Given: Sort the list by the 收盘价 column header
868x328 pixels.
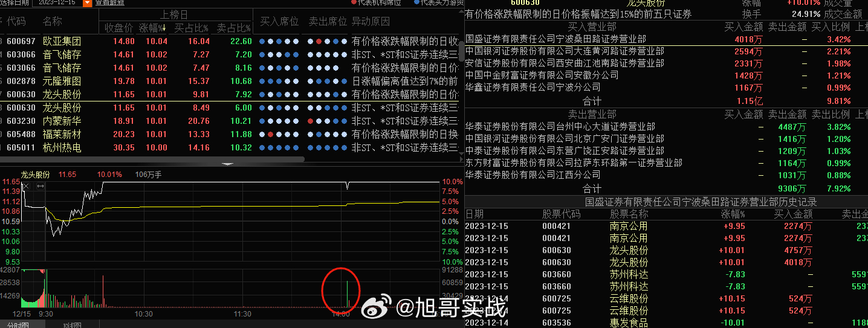Looking at the screenshot, I should click(x=118, y=28).
